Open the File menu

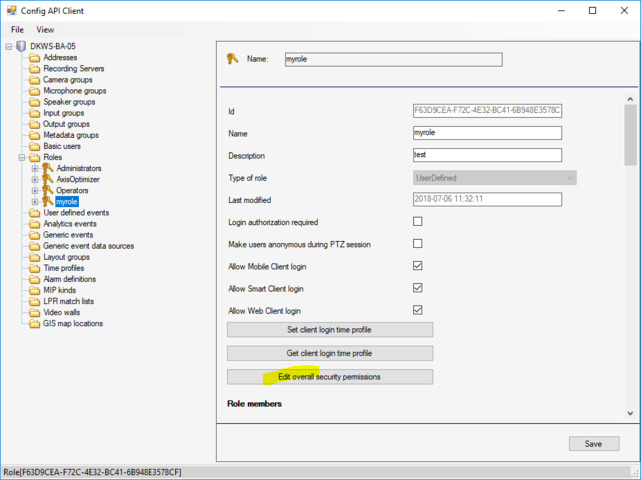coord(18,30)
